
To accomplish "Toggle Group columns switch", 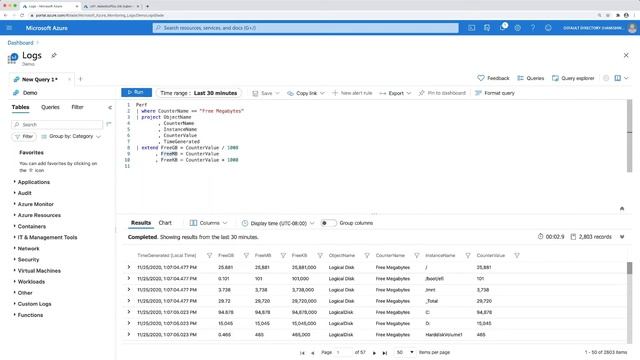I will (x=328, y=223).
